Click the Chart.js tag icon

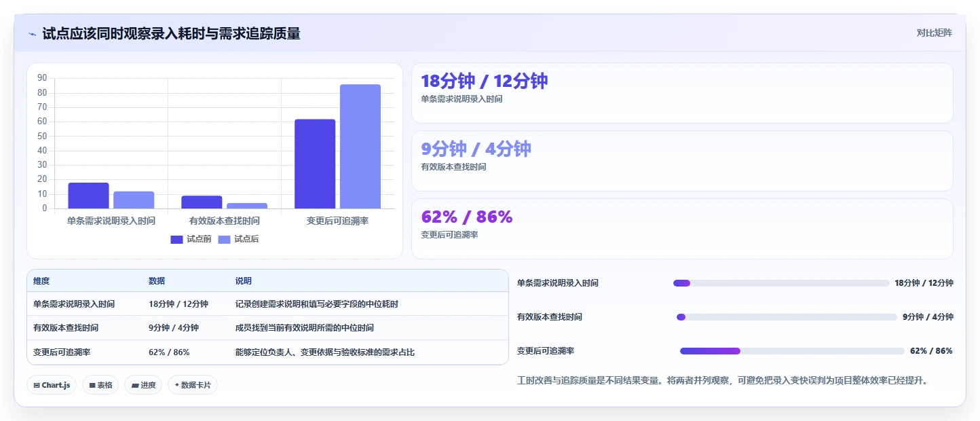37,385
